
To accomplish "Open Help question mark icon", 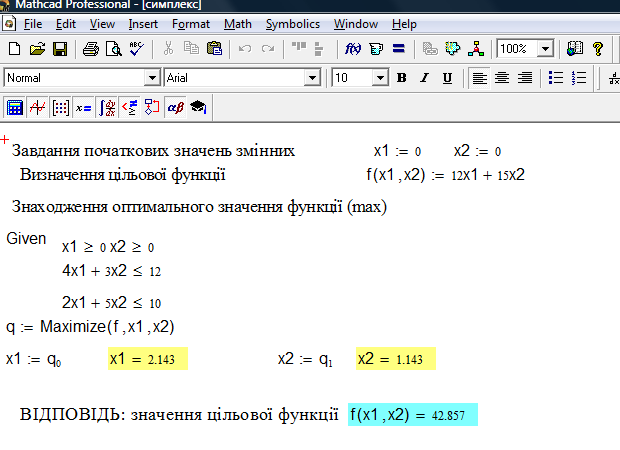I will 598,49.
